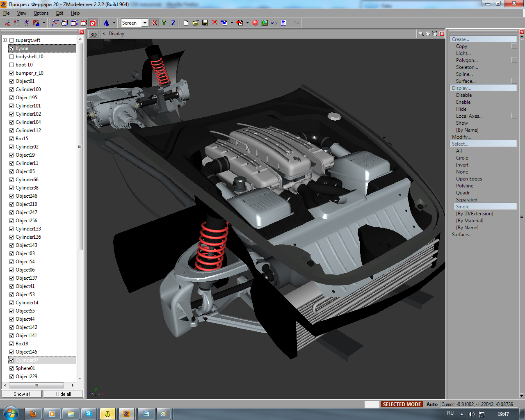Toggle the Y axis constraint button
Image resolution: width=525 pixels, height=420 pixels.
[x=164, y=23]
